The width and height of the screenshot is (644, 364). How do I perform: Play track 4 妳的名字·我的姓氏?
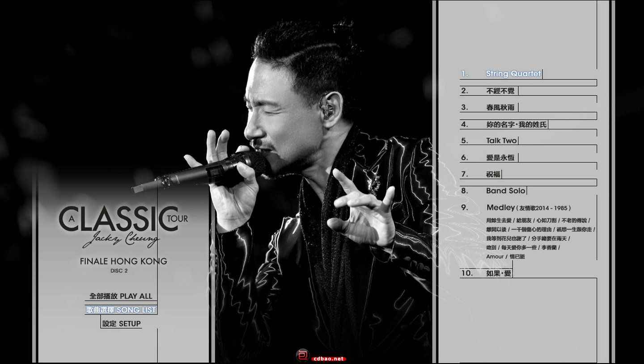[x=504, y=124]
